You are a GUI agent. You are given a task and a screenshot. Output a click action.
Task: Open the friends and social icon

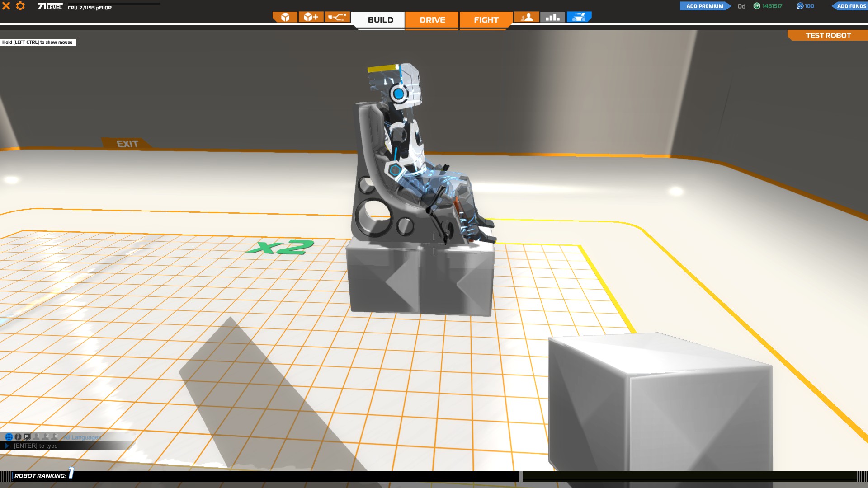(527, 17)
